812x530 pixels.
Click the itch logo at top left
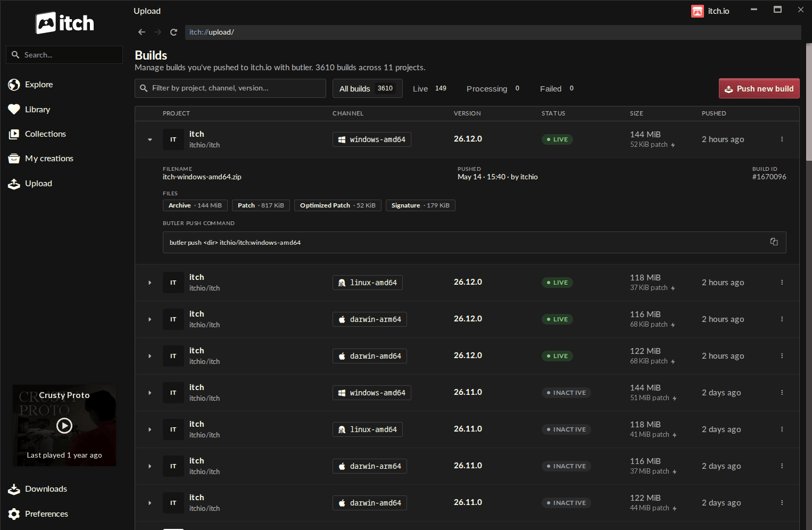64,23
